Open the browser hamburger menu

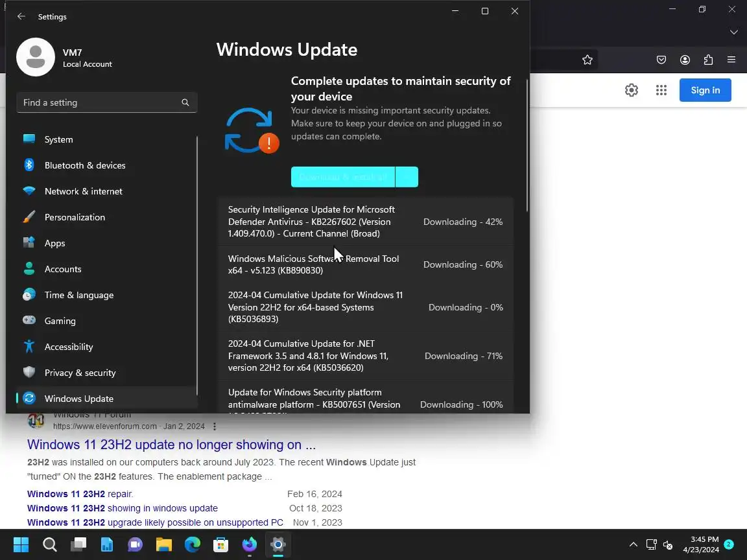coord(731,60)
